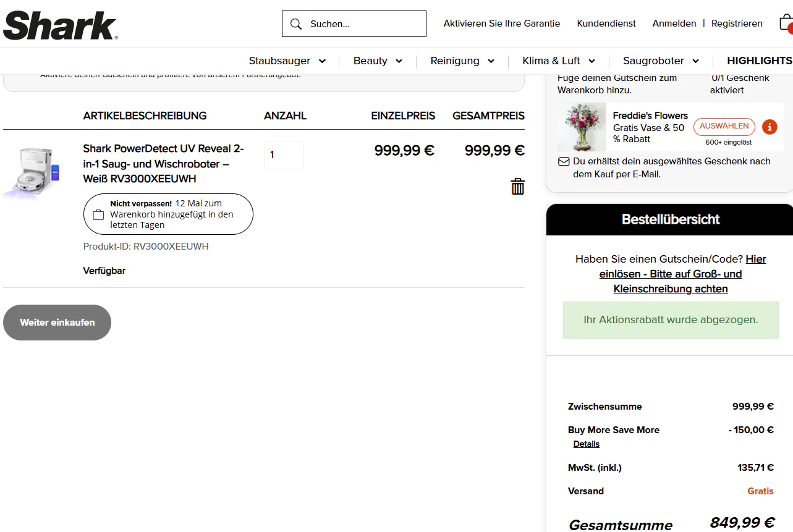Click the Kundendienst link
The height and width of the screenshot is (532, 793).
point(606,23)
